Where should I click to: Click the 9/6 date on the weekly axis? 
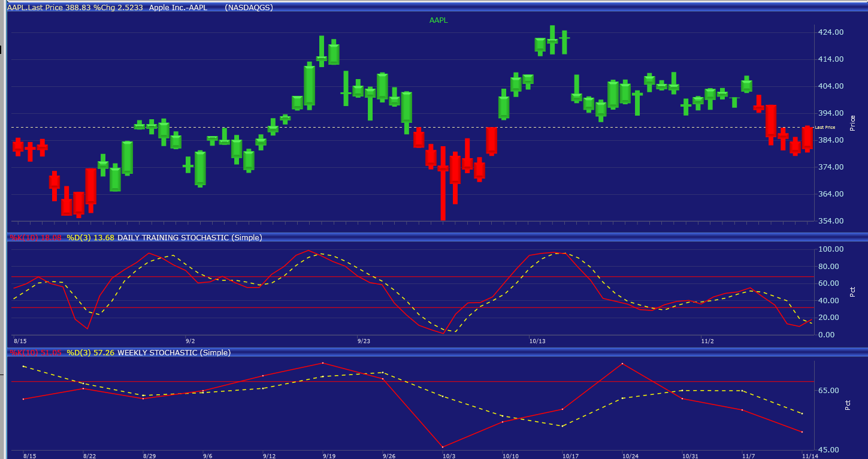point(207,456)
